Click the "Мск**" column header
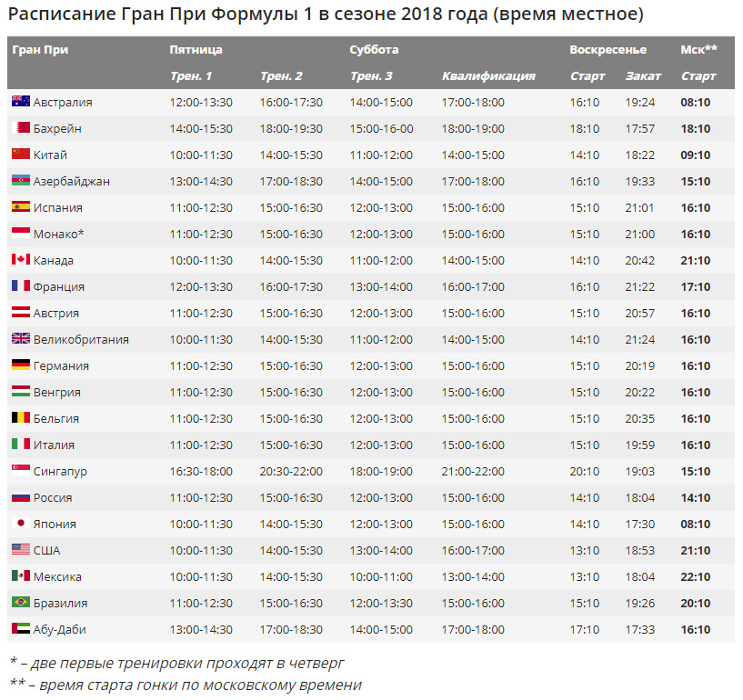The image size is (743, 700). tap(699, 50)
